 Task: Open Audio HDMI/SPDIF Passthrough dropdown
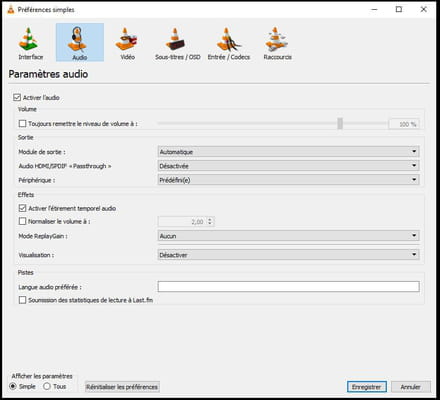tap(288, 166)
